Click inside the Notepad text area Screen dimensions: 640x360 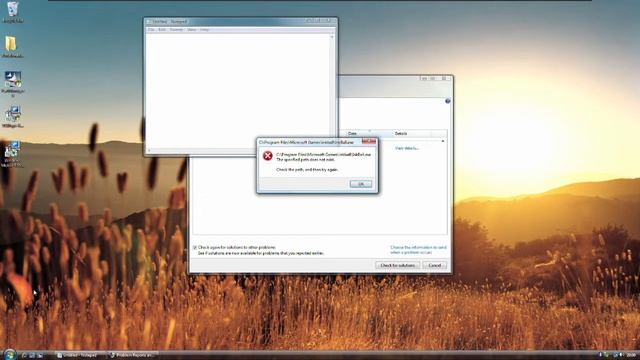[238, 90]
